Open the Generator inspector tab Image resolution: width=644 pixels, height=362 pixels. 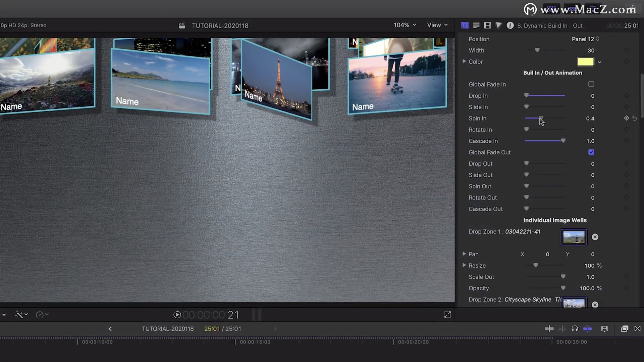click(x=465, y=25)
